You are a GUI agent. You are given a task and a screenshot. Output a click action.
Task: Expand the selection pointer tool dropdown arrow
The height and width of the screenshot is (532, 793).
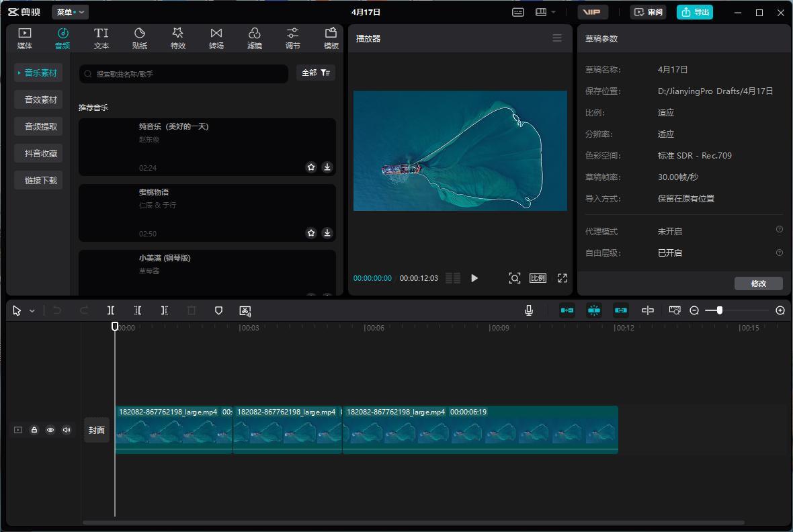tap(32, 311)
